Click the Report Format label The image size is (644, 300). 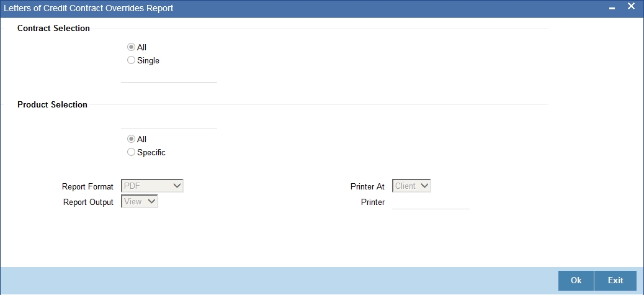pos(87,186)
